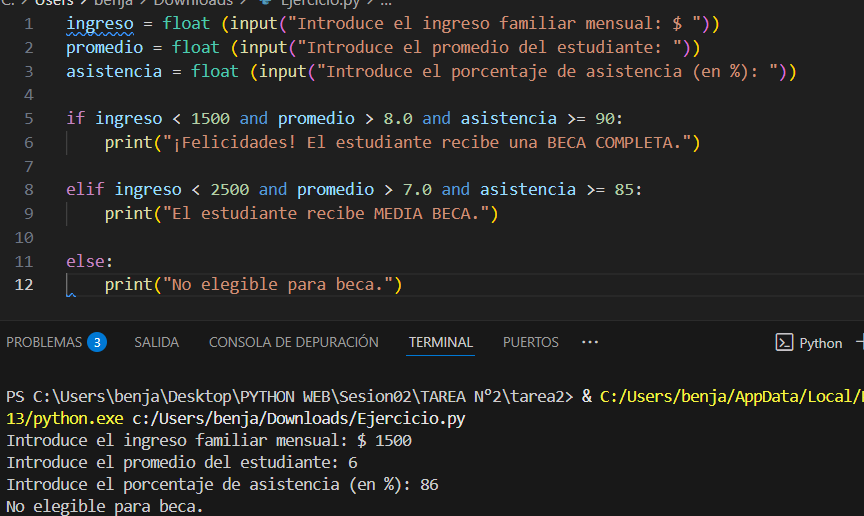864x516 pixels.
Task: Open the CONSOLA DE DEPURACIÓN tab
Action: click(294, 342)
